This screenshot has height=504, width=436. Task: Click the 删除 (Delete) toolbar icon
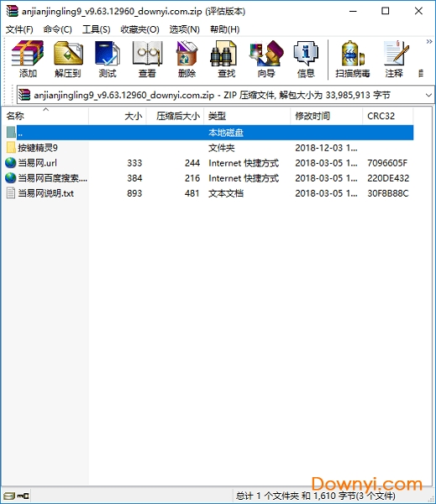[x=186, y=60]
